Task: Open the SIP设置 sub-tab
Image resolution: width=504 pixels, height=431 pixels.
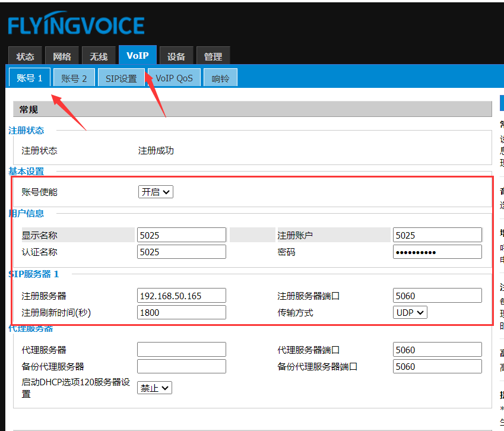Action: pos(121,78)
